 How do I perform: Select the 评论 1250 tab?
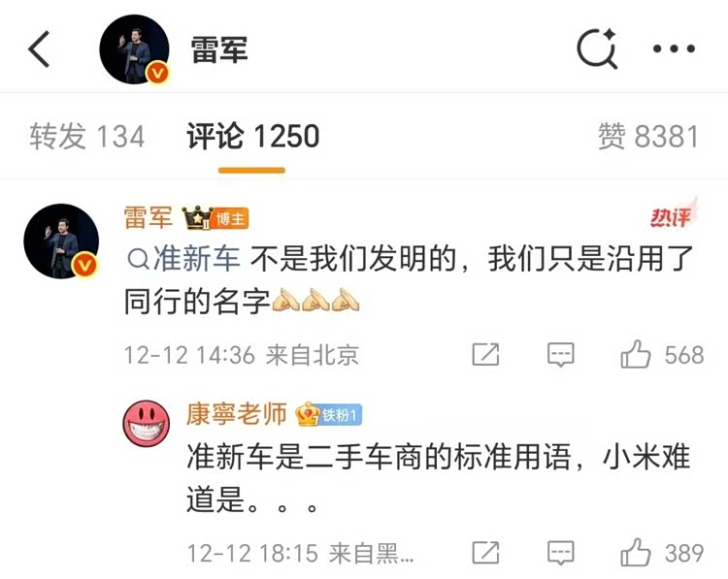pos(252,137)
